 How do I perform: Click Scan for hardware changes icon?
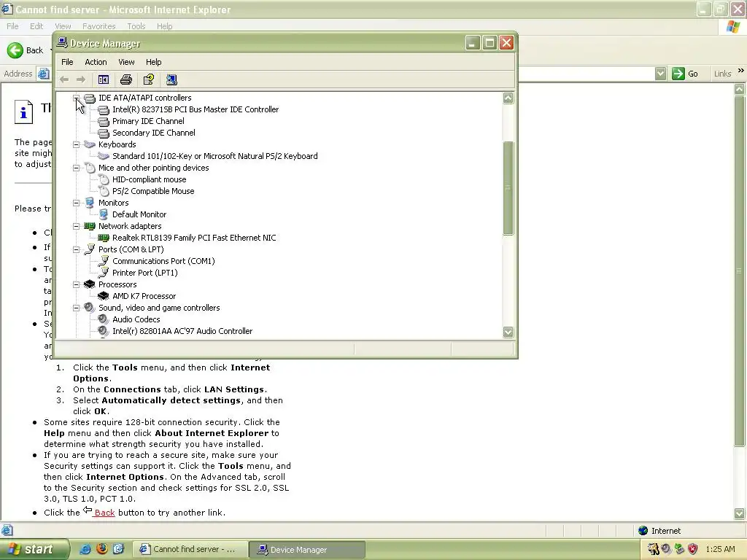pyautogui.click(x=171, y=79)
